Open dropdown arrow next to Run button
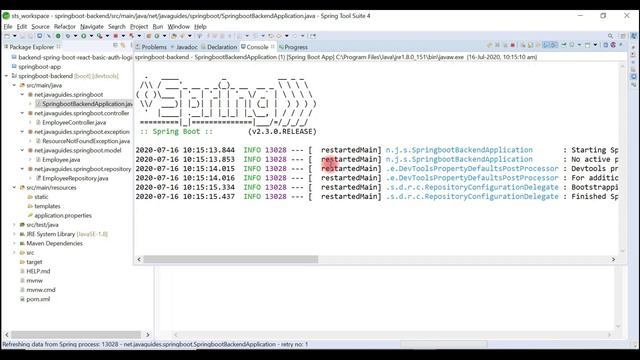640x360 pixels. pyautogui.click(x=91, y=36)
